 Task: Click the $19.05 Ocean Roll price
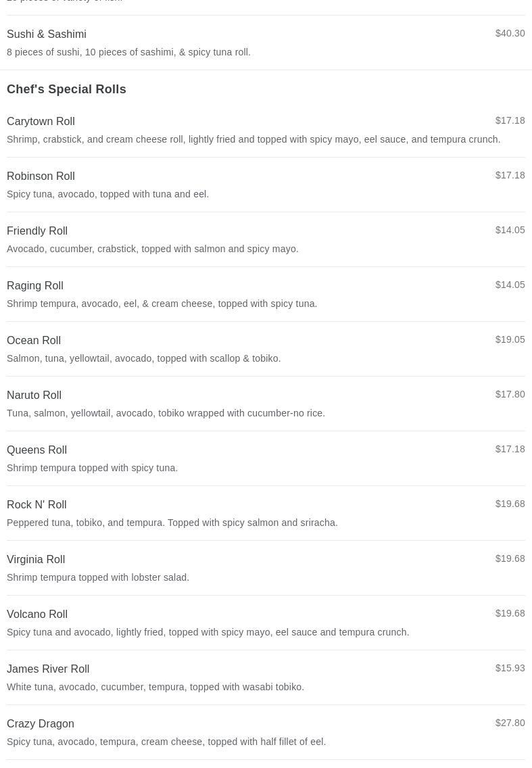point(510,339)
